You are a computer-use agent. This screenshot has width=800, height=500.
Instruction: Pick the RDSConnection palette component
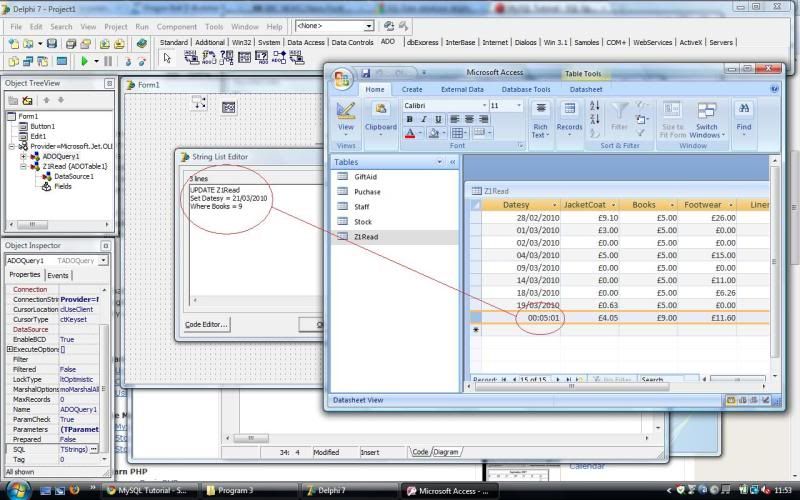pyautogui.click(x=296, y=58)
